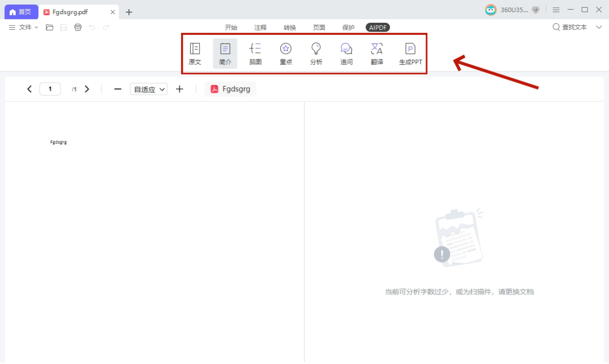This screenshot has height=364, width=609.
Task: Open the 自适应 zoom dropdown
Action: (x=149, y=89)
